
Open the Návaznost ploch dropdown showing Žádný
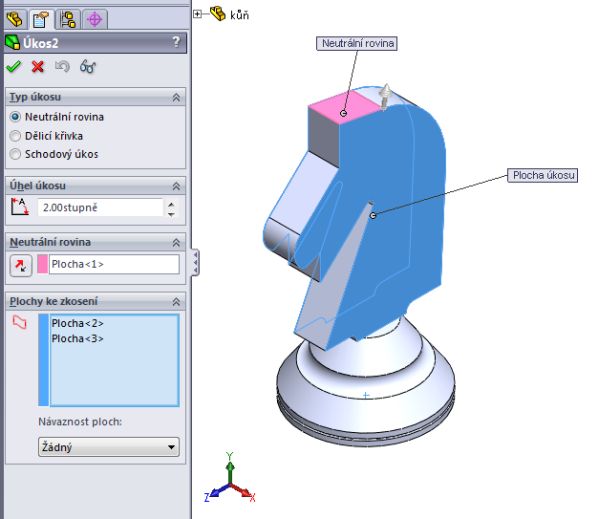(x=109, y=448)
